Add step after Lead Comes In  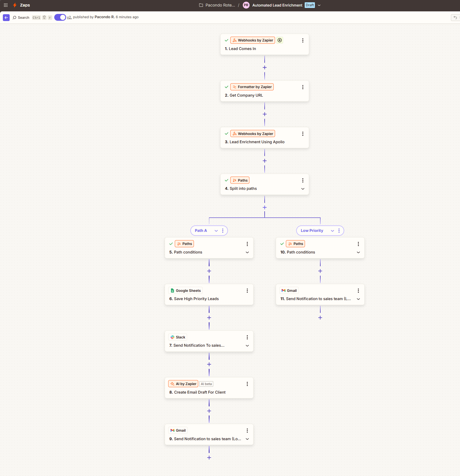click(265, 68)
